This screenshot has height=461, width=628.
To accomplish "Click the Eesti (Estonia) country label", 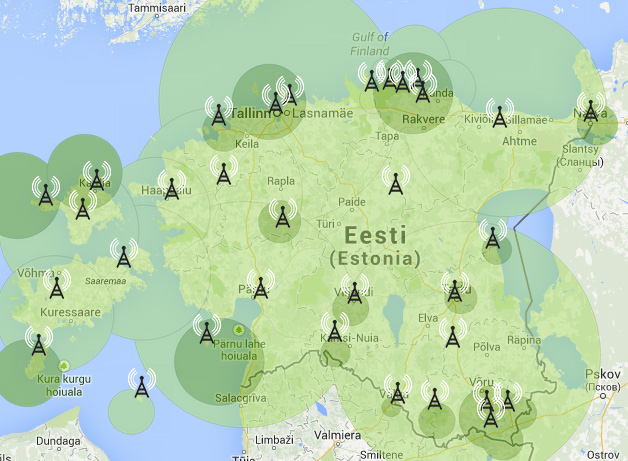I will coord(375,246).
